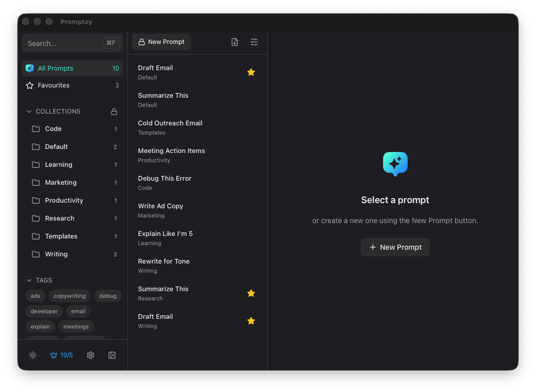The height and width of the screenshot is (392, 536).
Task: Switch to the Favourites view
Action: pos(53,85)
